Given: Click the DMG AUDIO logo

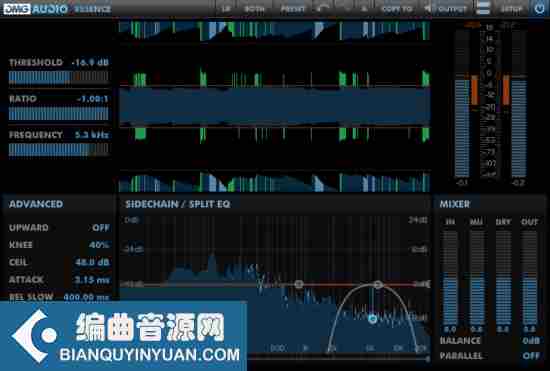Looking at the screenshot, I should (x=36, y=9).
